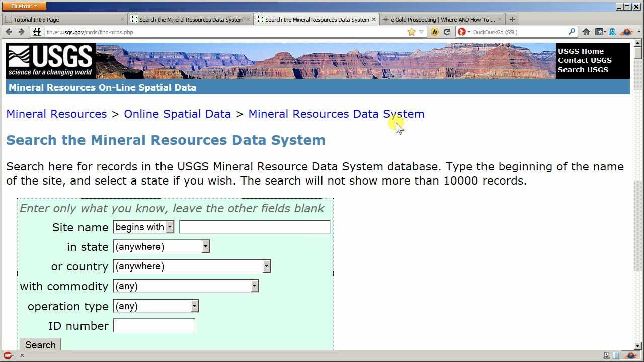The height and width of the screenshot is (362, 644).
Task: Follow Online Spatial Data breadcrumb link
Action: tap(177, 114)
